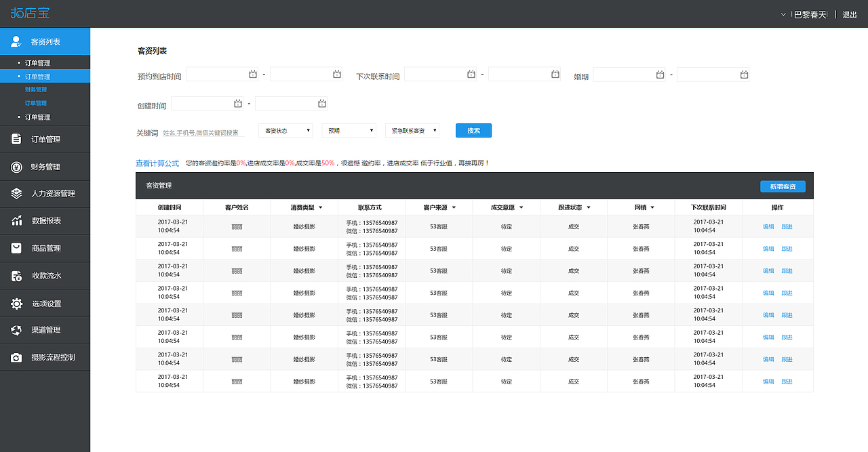
Task: Click the blue-text 订单管理 sub-link
Action: pyautogui.click(x=36, y=103)
